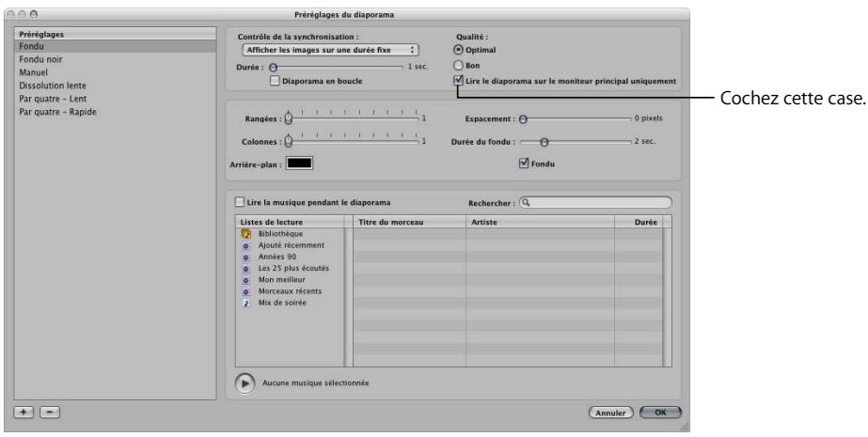Select the Bibliothèque playlist name
Viewport: 868px width, 437px height.
(280, 234)
